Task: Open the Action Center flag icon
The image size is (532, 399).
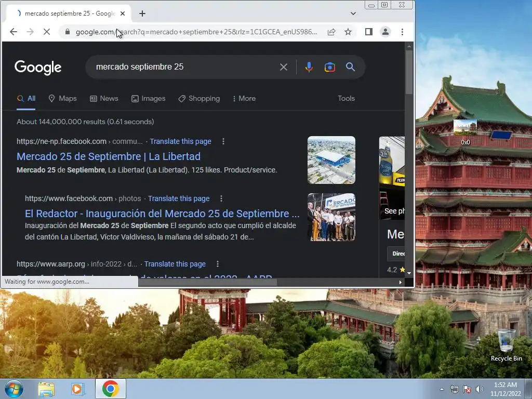Action: (x=467, y=389)
